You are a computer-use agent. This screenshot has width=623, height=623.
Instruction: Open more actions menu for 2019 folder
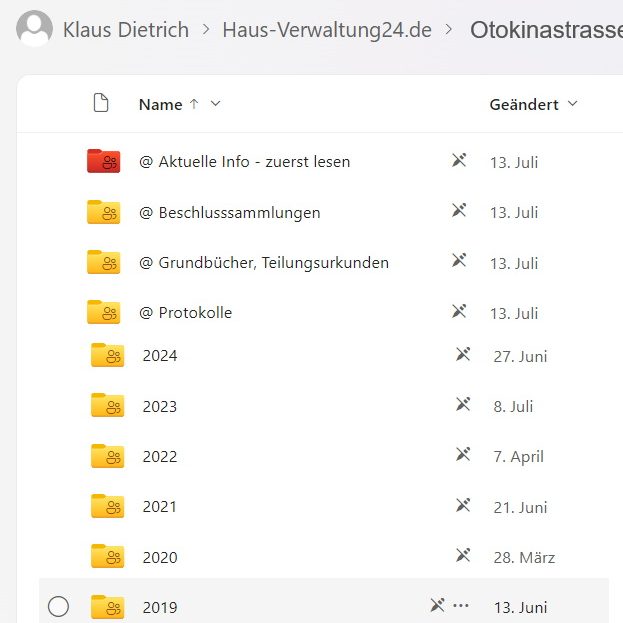pyautogui.click(x=461, y=605)
